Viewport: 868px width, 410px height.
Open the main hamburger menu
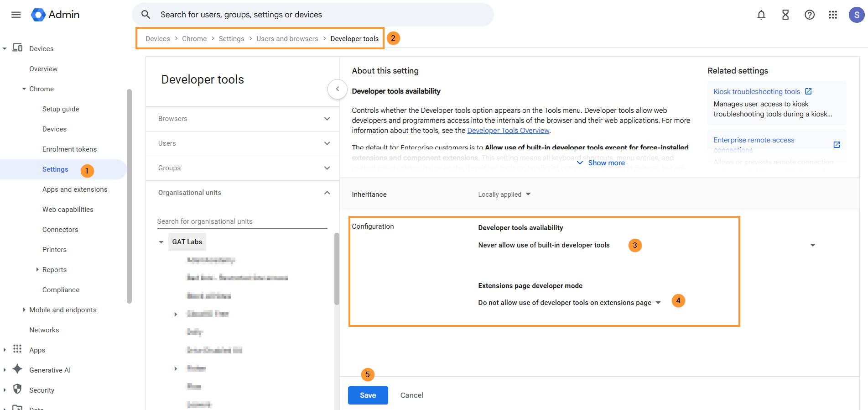click(16, 15)
